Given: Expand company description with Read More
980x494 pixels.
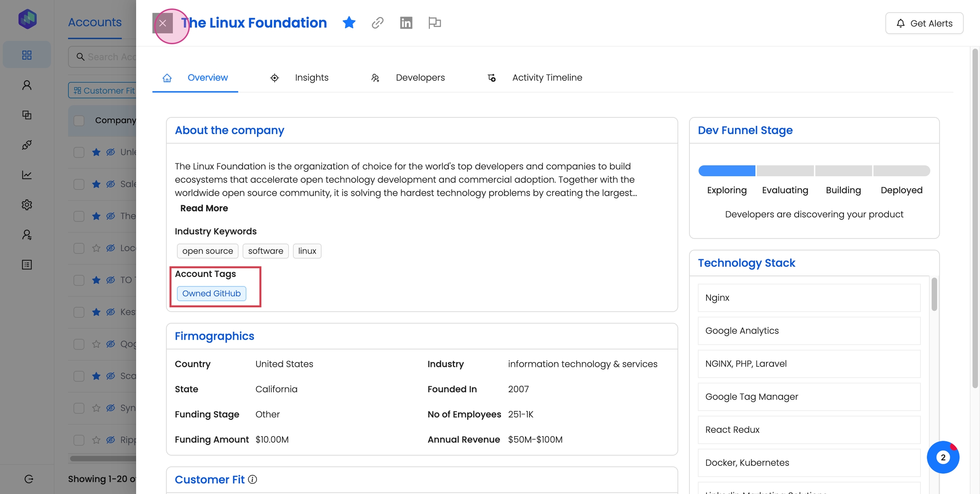Looking at the screenshot, I should click(x=204, y=208).
